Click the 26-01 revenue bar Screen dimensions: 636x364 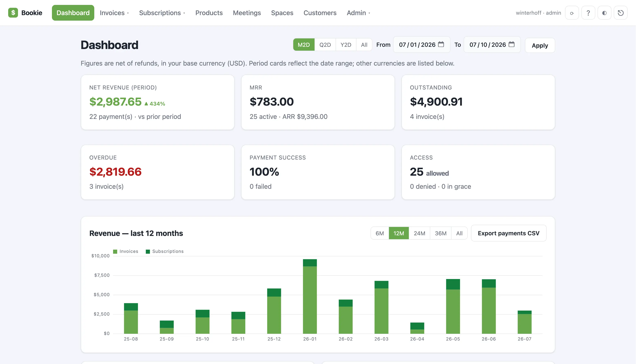(310, 296)
